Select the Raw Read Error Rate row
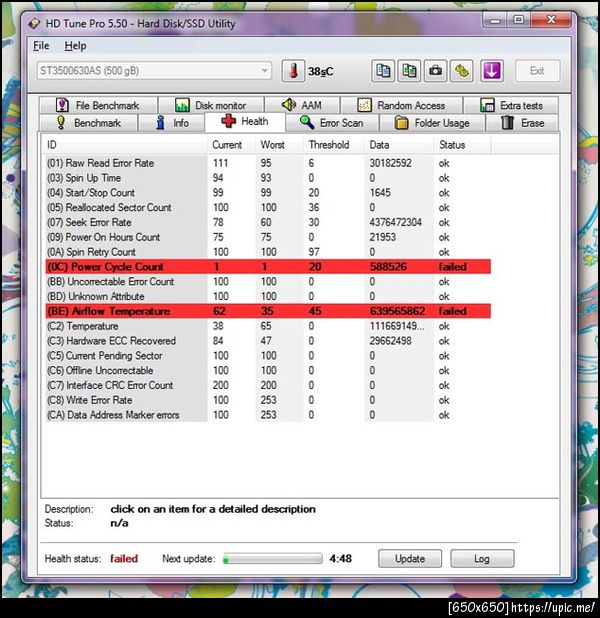This screenshot has height=618, width=600. (x=268, y=163)
